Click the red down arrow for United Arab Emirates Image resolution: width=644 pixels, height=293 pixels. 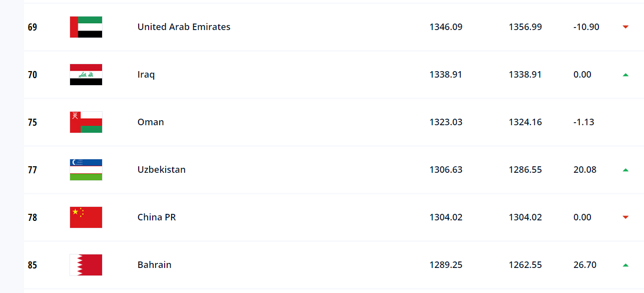[625, 27]
